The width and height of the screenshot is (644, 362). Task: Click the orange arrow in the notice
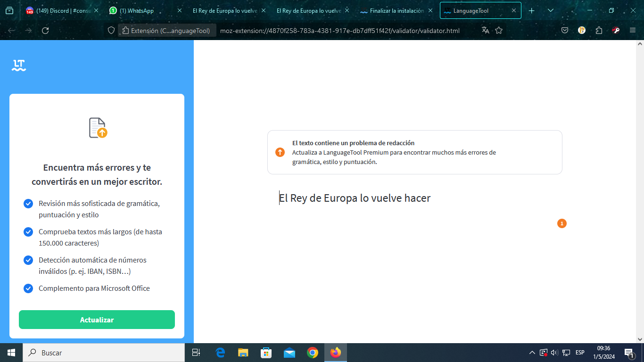280,152
